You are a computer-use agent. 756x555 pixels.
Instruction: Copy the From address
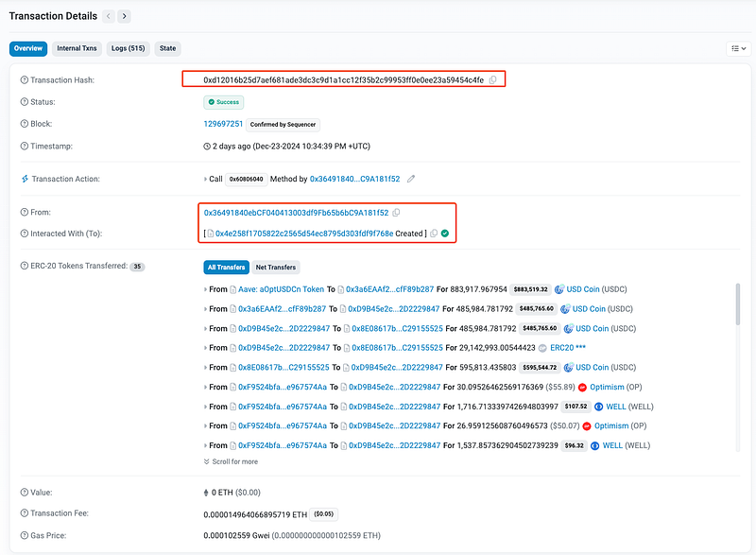[396, 213]
